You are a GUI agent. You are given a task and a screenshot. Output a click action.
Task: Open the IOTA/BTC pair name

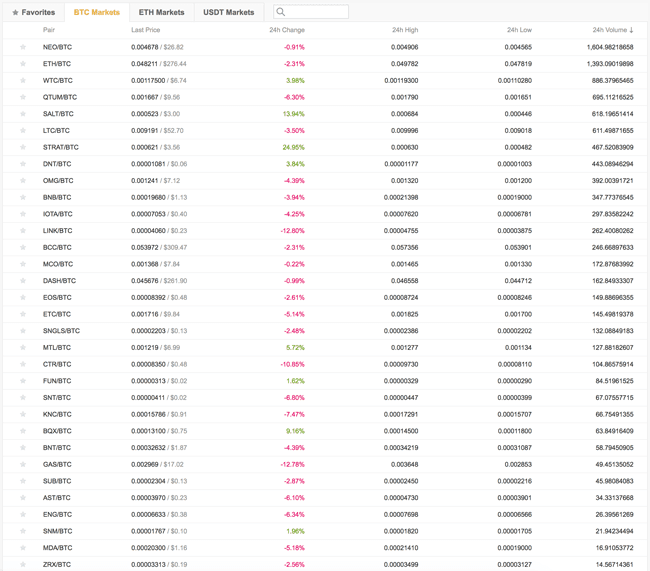pos(58,214)
